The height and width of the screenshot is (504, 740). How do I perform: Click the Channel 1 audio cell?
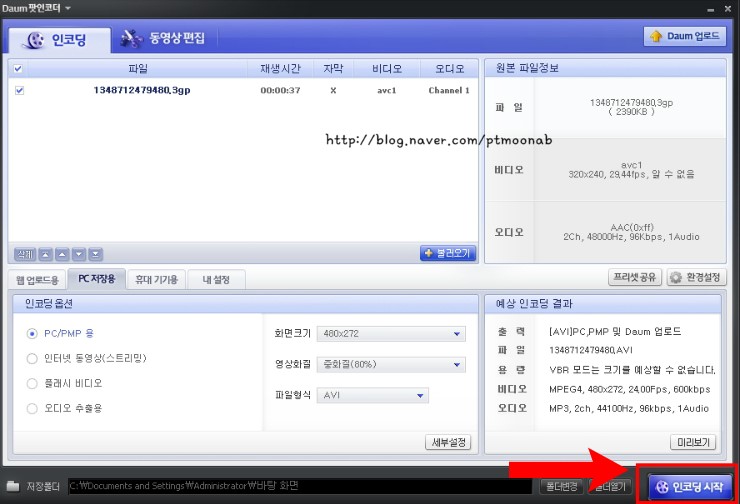click(449, 90)
